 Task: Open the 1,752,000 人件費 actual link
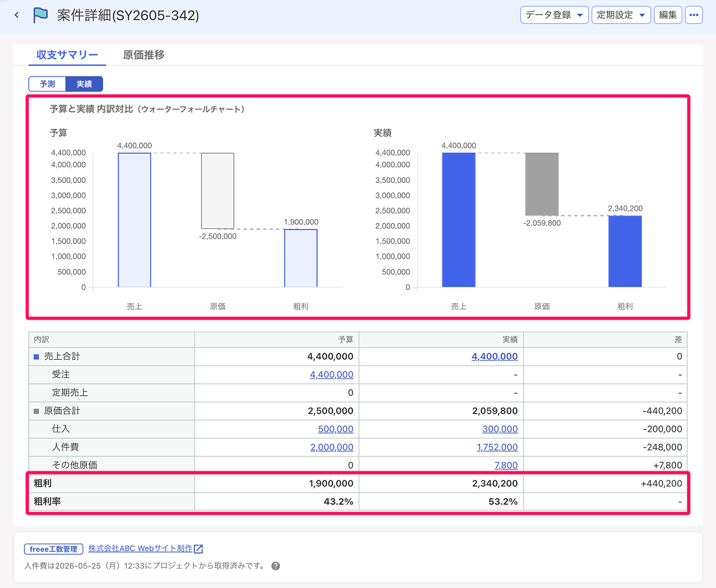(497, 447)
